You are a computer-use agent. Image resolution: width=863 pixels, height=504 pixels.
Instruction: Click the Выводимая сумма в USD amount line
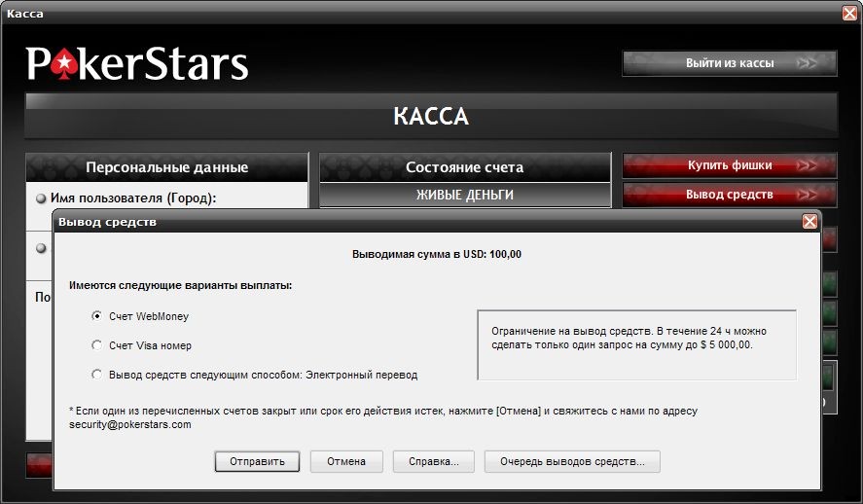click(436, 254)
